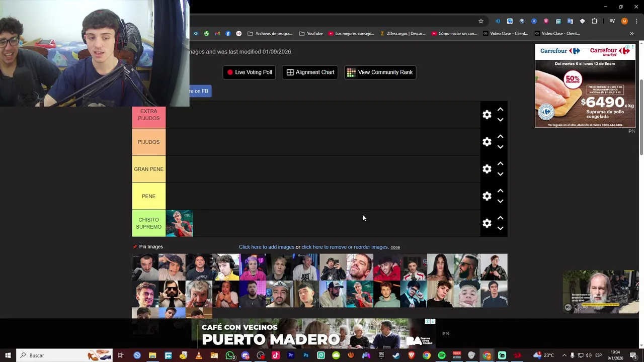The height and width of the screenshot is (362, 644).
Task: Open Steam from the taskbar
Action: click(x=396, y=355)
